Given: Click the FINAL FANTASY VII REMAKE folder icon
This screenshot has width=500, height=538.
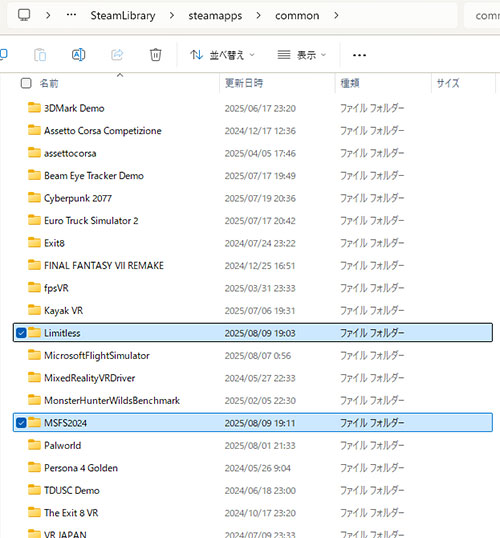Looking at the screenshot, I should click(34, 265).
